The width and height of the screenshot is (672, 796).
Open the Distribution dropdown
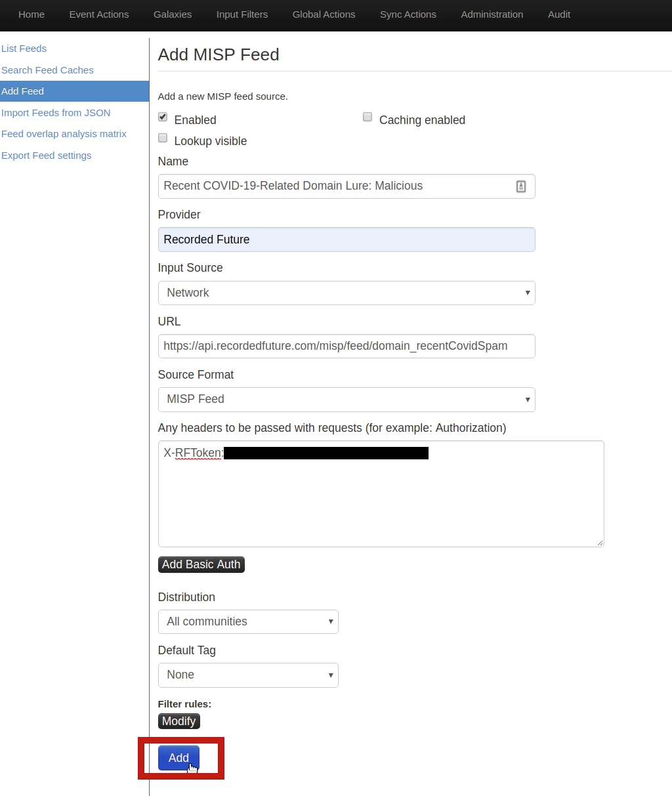point(248,621)
